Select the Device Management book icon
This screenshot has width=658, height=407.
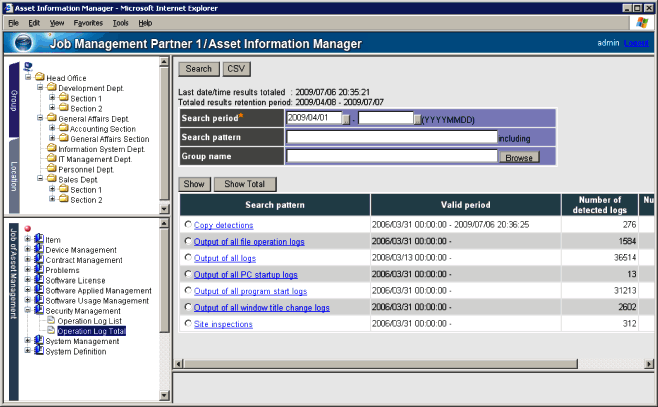coord(39,250)
